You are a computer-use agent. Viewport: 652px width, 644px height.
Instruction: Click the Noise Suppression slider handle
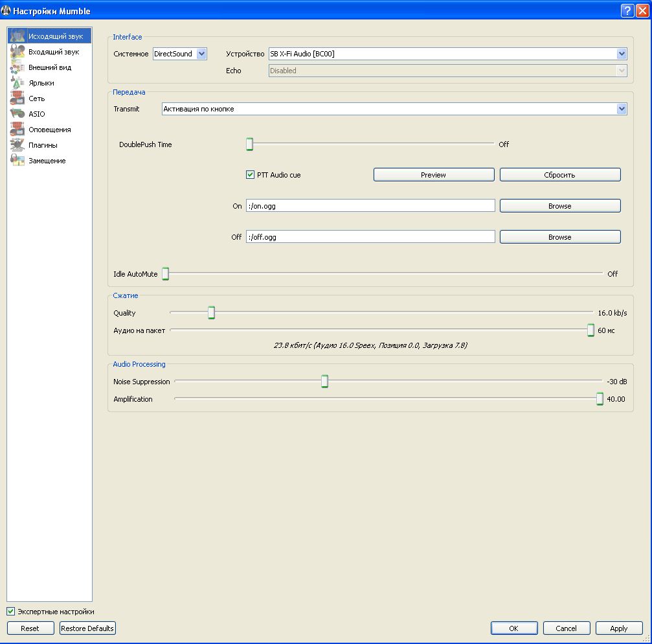tap(325, 382)
